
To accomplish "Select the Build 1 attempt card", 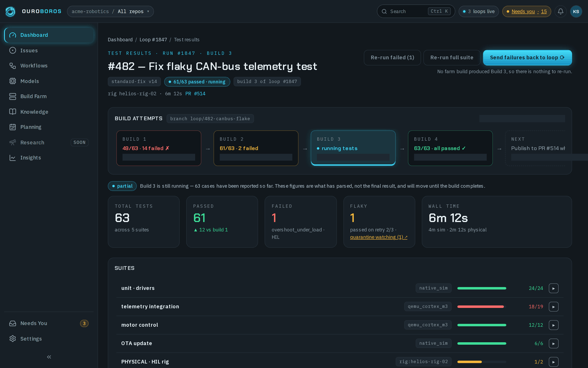I will click(159, 148).
